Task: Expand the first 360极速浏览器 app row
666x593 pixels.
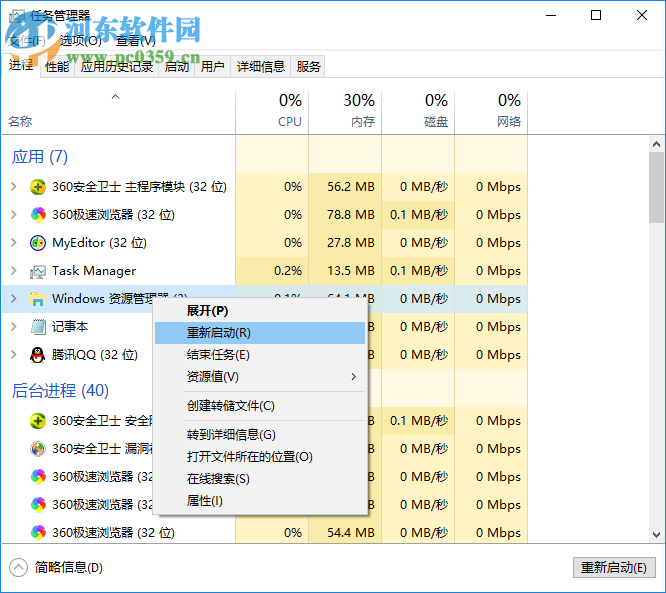Action: pos(14,215)
